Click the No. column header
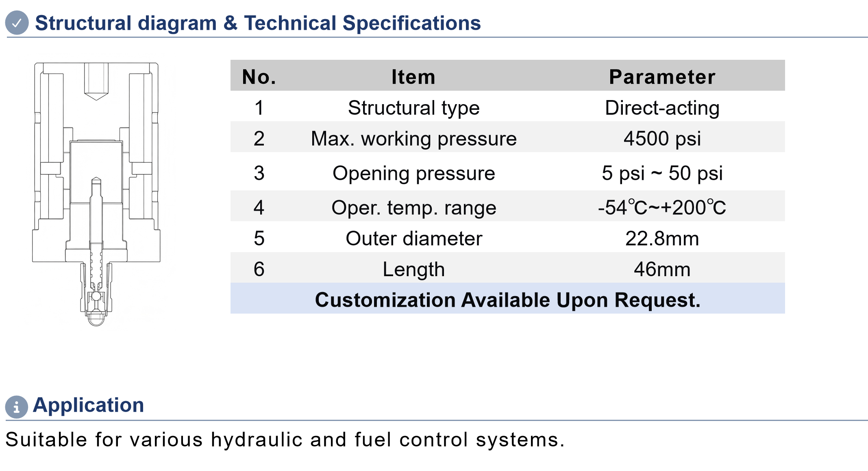 (x=259, y=77)
